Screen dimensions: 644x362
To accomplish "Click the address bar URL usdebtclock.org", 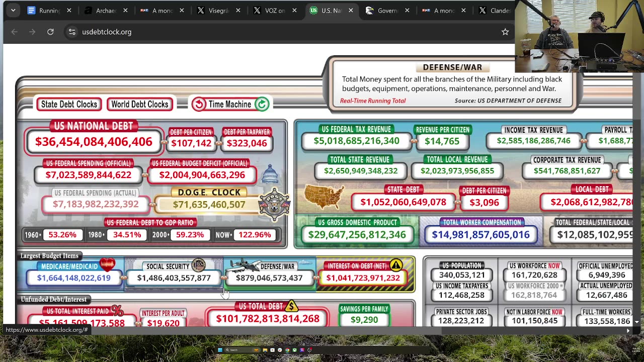I will 107,32.
